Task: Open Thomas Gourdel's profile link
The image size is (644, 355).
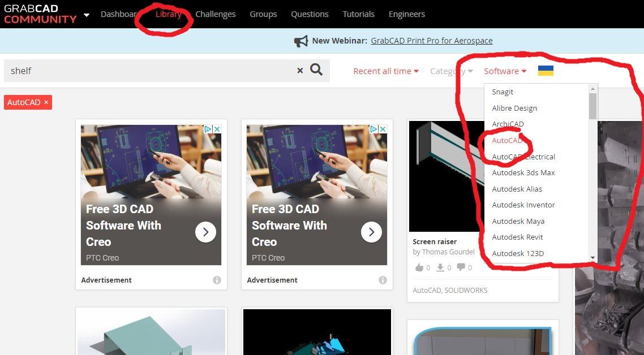Action: [449, 252]
